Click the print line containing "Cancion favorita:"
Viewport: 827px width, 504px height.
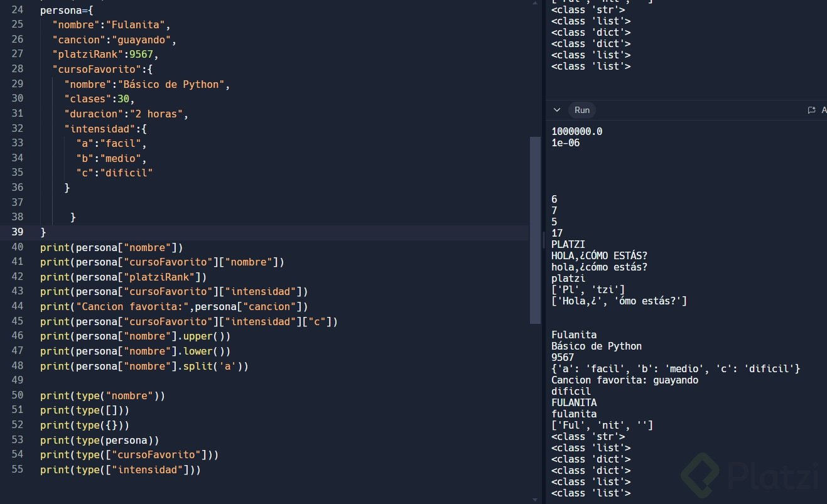[x=174, y=306]
